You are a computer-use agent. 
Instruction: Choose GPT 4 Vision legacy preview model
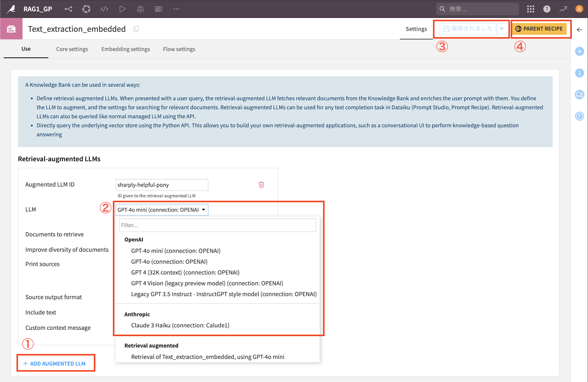[207, 283]
